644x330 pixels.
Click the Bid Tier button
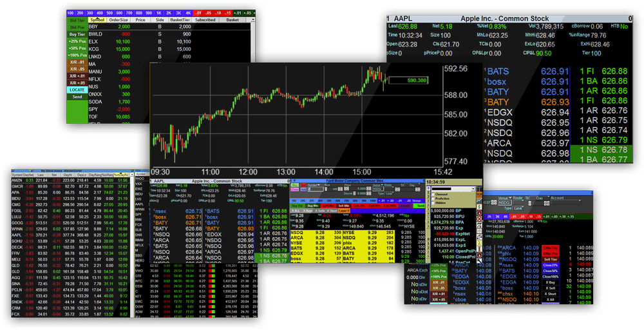tap(77, 20)
